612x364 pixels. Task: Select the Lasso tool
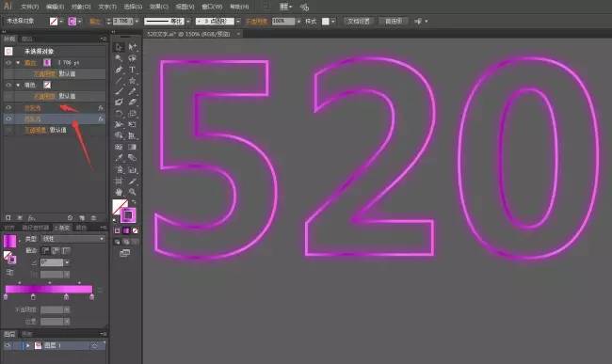(x=133, y=58)
